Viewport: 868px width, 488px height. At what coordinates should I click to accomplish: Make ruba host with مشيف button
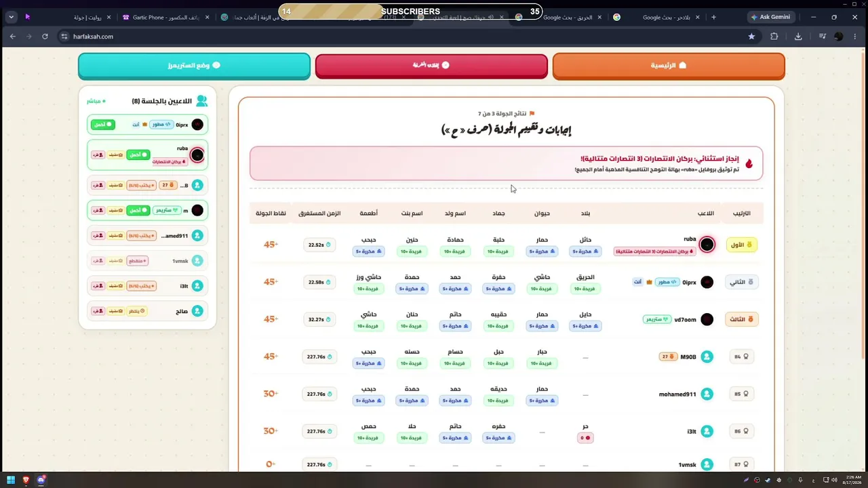point(117,155)
